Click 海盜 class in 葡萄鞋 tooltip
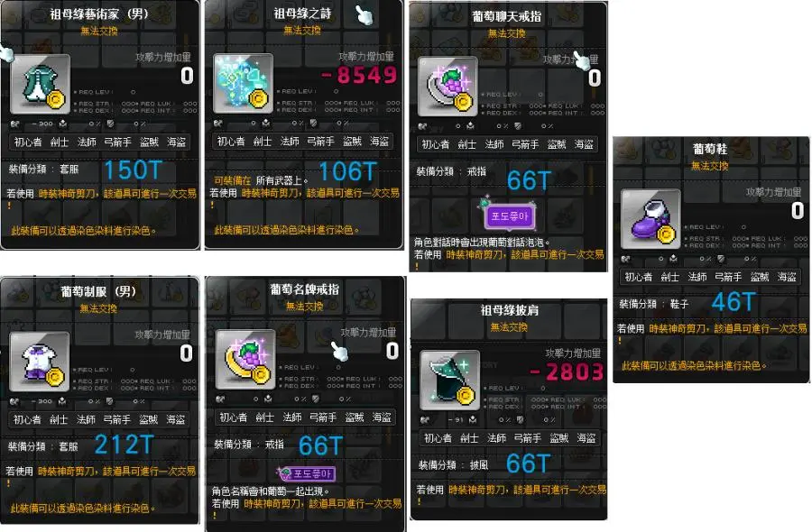 [787, 277]
